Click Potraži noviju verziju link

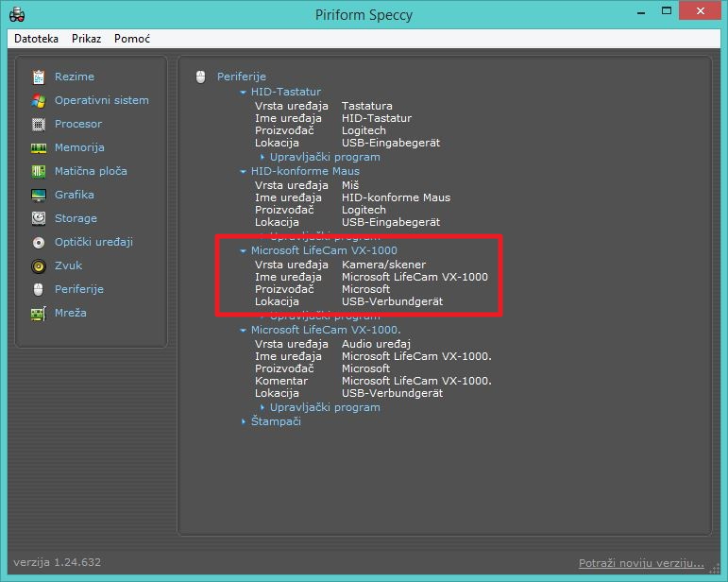pos(641,563)
